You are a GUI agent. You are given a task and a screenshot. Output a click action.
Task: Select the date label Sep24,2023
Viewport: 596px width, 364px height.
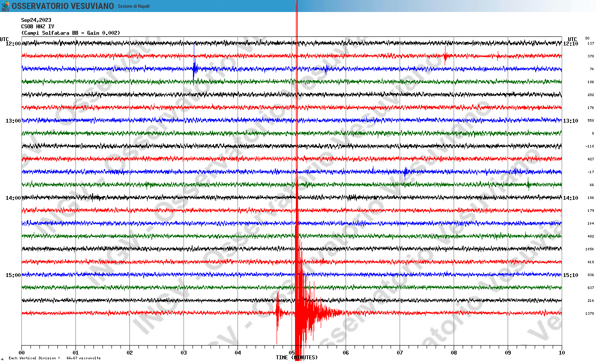tap(36, 20)
